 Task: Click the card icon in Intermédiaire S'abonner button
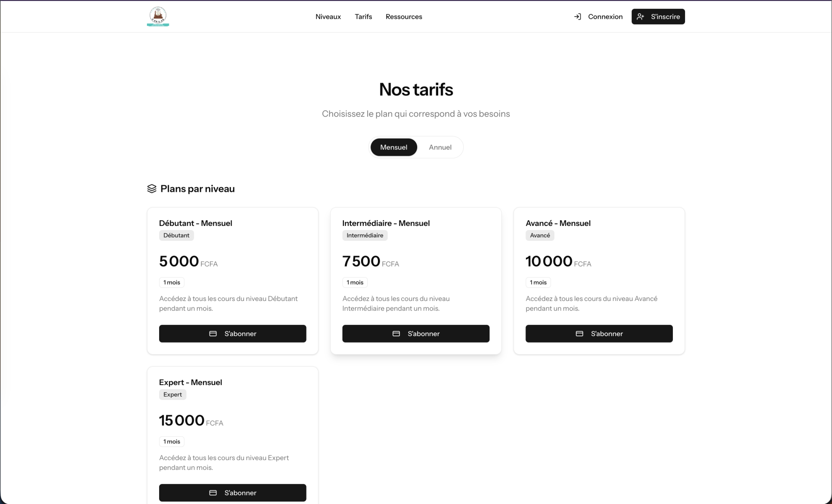pos(396,334)
